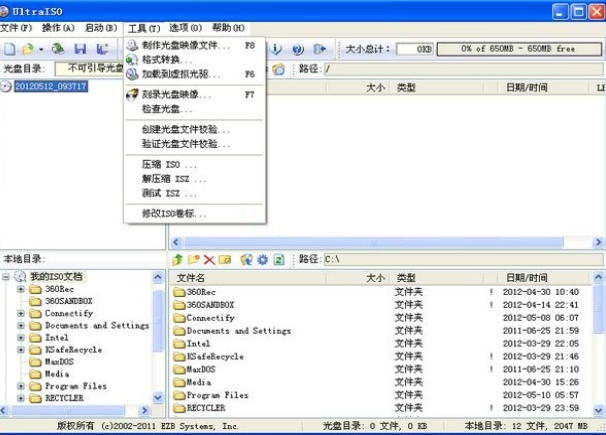Click the red X delete icon

[x=209, y=260]
